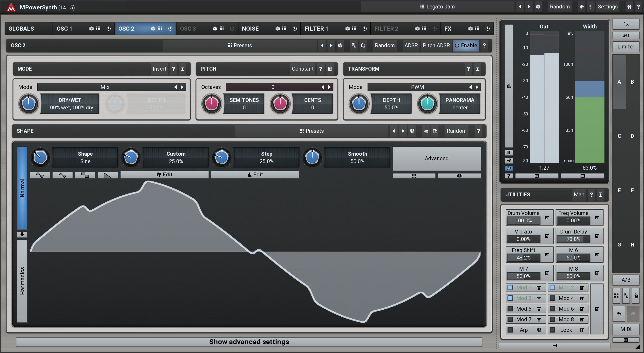Toggle the OSC 2 Enable button
This screenshot has width=644, height=353.
[x=466, y=46]
